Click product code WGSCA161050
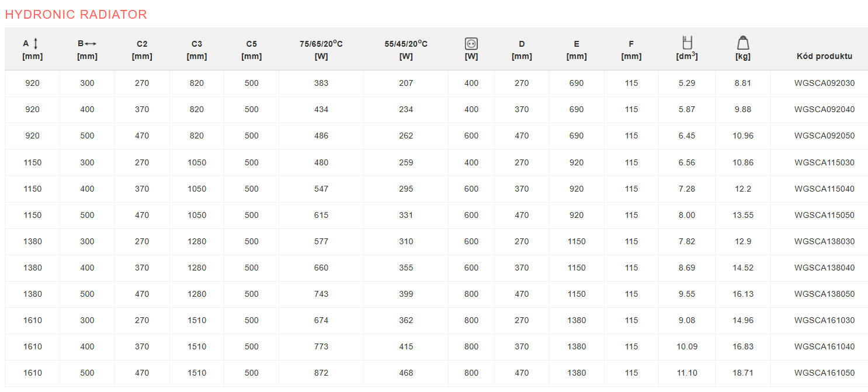The image size is (868, 392). tap(824, 373)
